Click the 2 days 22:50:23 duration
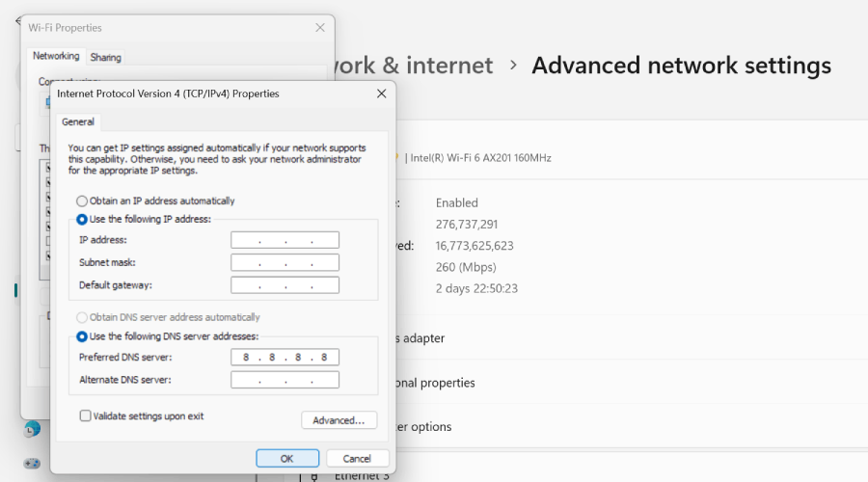 476,288
